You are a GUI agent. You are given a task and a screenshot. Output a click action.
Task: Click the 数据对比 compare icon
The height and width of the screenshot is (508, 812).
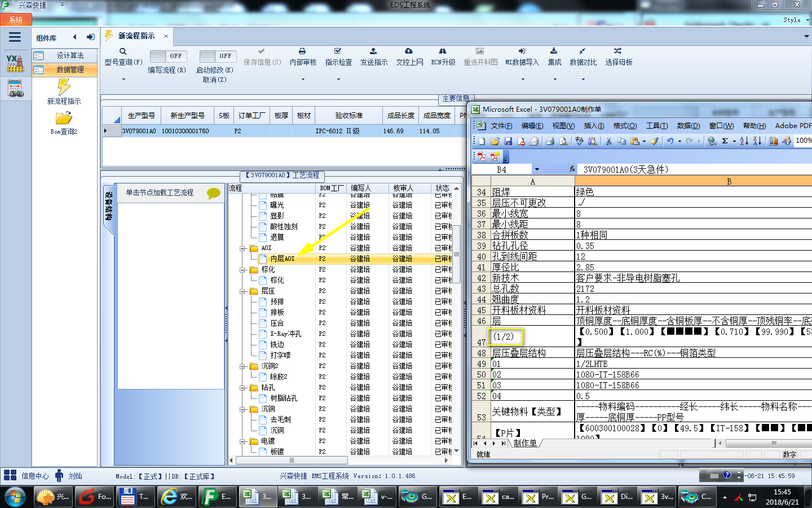(582, 51)
